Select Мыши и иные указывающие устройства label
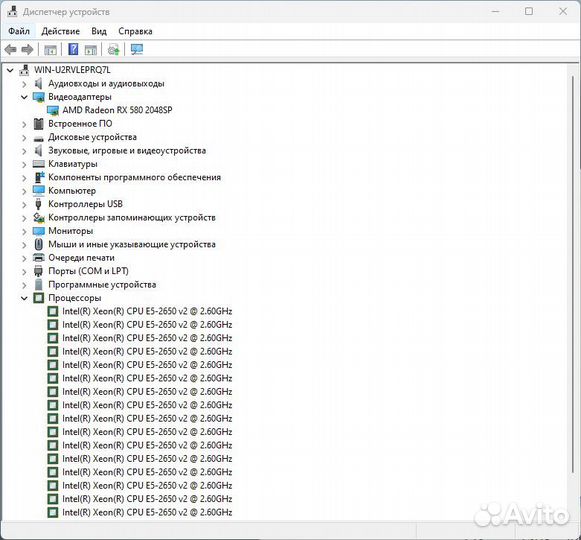The height and width of the screenshot is (540, 581). point(132,245)
